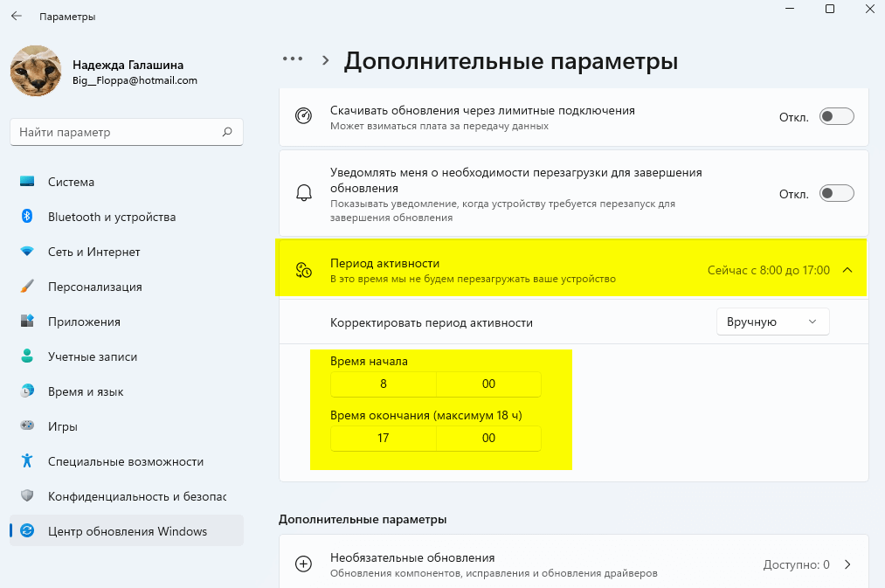Screen dimensions: 885x588
Task: Select the start time minutes field 00
Action: [x=488, y=384]
